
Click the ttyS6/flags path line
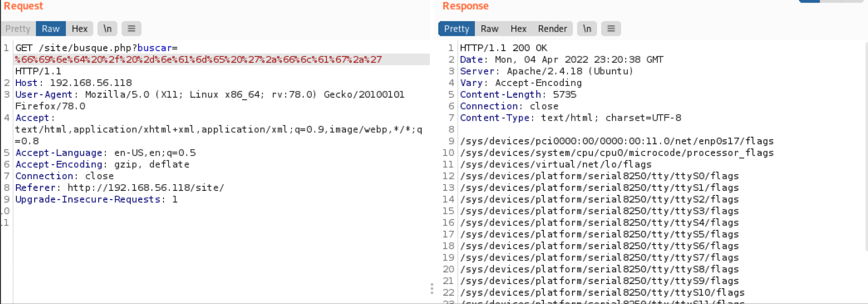pyautogui.click(x=600, y=246)
